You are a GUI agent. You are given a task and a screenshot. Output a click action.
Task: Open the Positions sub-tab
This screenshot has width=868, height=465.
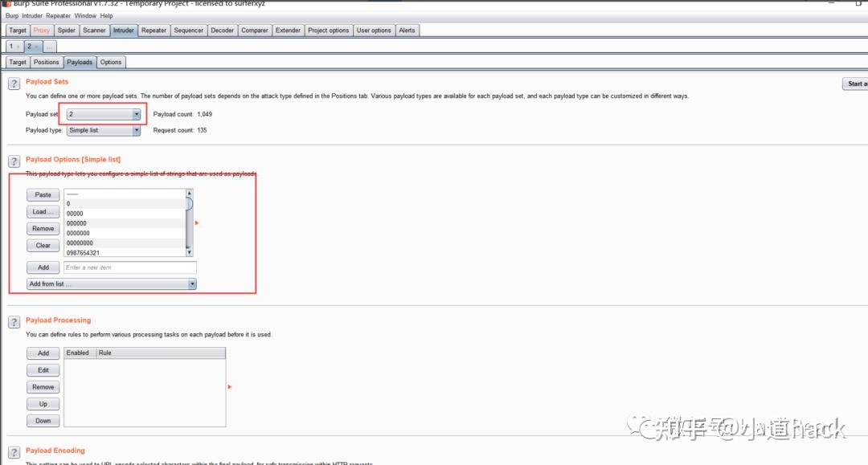tap(47, 62)
